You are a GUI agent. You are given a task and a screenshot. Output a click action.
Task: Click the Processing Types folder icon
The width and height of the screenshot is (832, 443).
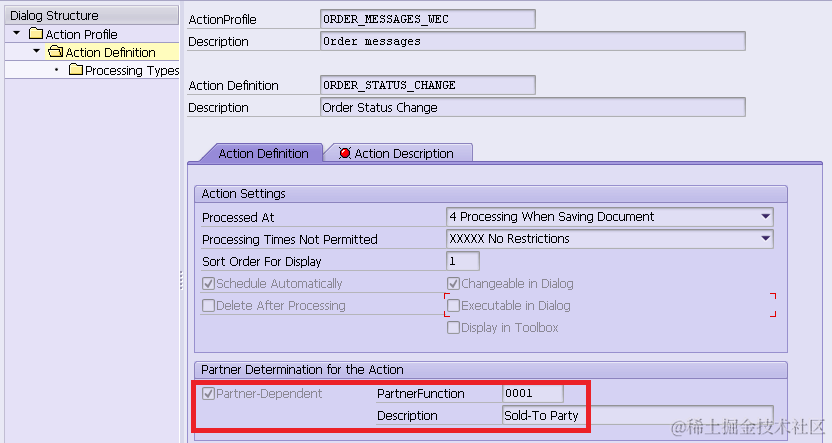pos(76,70)
